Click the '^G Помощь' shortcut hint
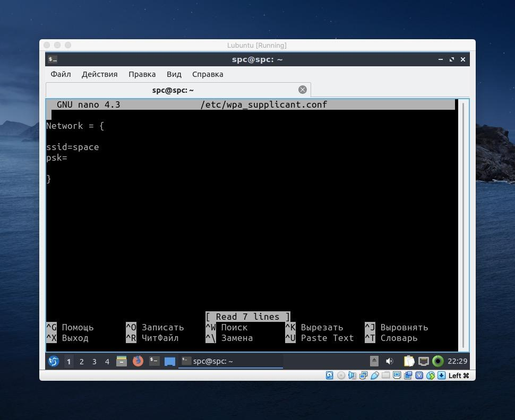Viewport: 515px width, 420px height. tap(70, 328)
